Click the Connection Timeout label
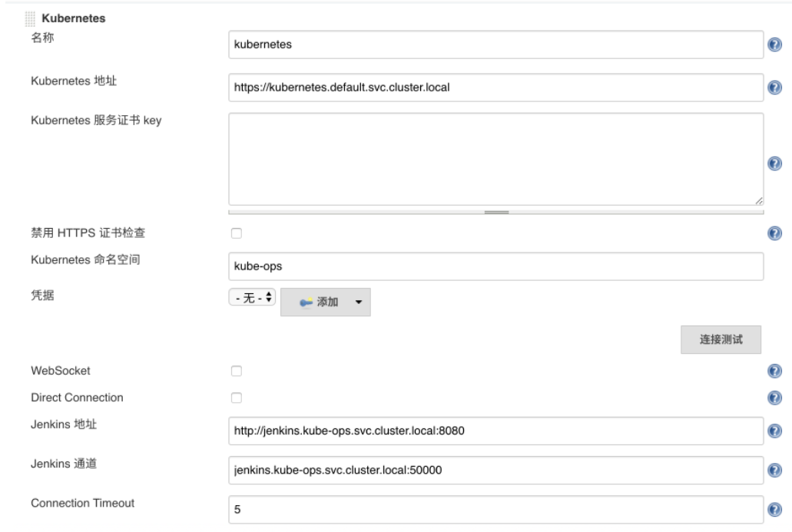Screen dimensions: 792x532 coord(82,504)
